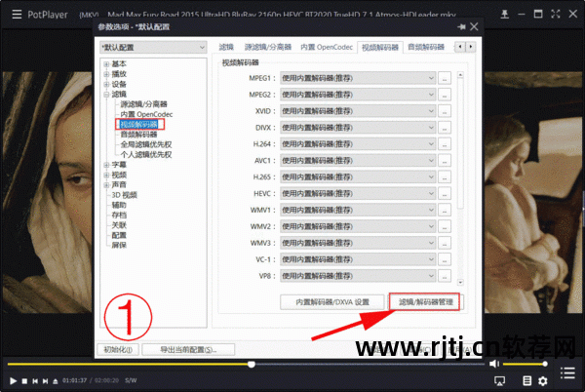Open the MPEG1 decoder details button
Screen dimensions: 585x392
pos(445,78)
